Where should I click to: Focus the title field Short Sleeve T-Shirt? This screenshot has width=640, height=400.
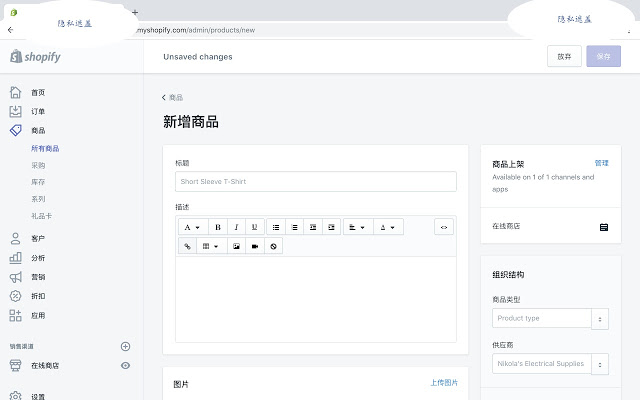click(316, 182)
